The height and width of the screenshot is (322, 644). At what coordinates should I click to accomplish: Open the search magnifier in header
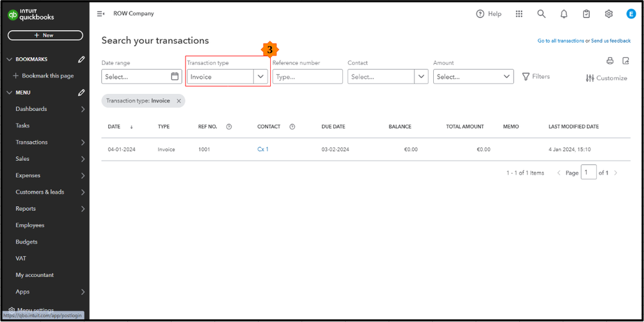pos(542,14)
